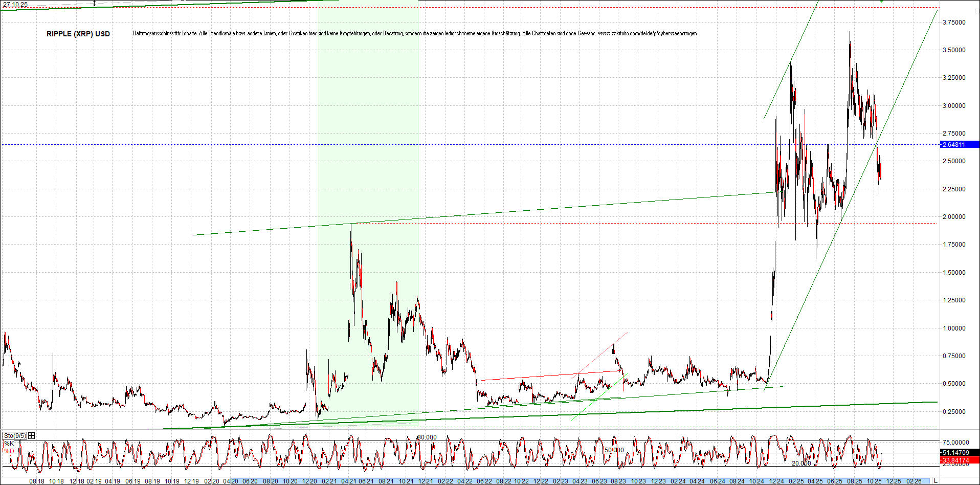The image size is (980, 485).
Task: Toggle the red dashed resistance line
Action: 563,224
